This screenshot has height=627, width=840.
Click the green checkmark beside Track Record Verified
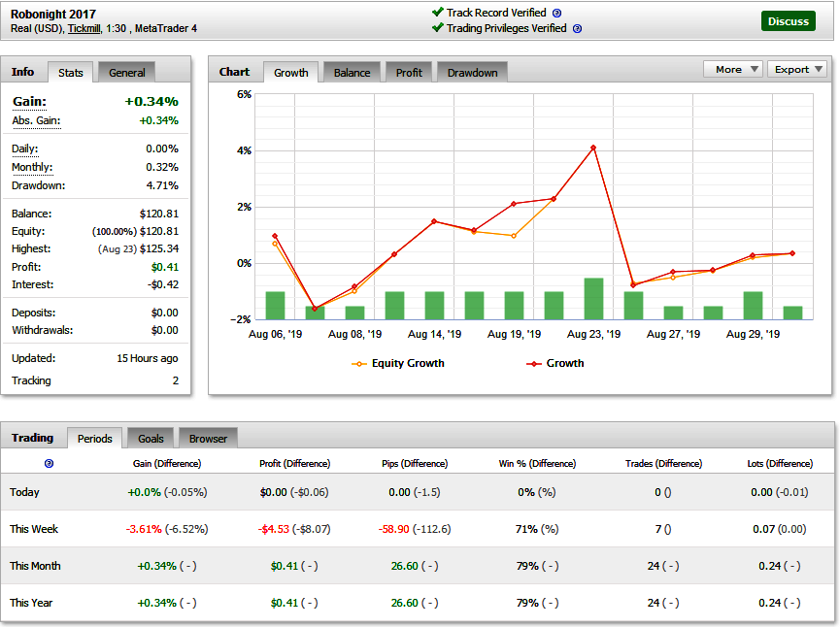pos(438,12)
